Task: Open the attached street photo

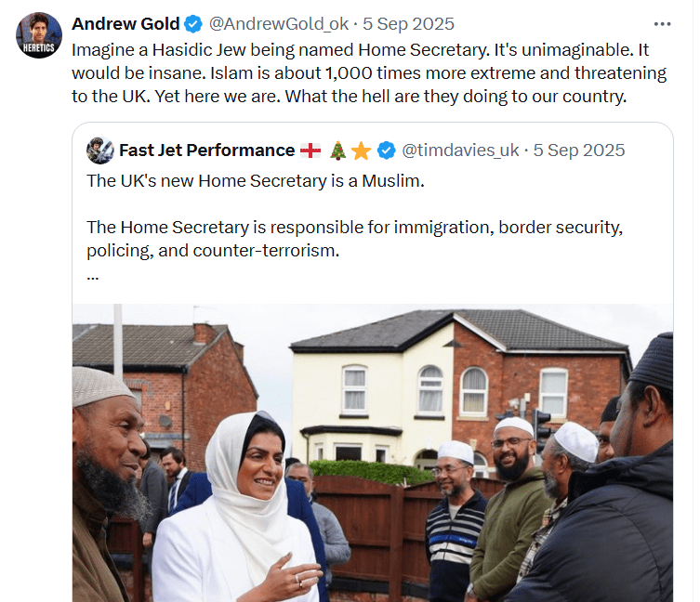Action: tap(373, 452)
